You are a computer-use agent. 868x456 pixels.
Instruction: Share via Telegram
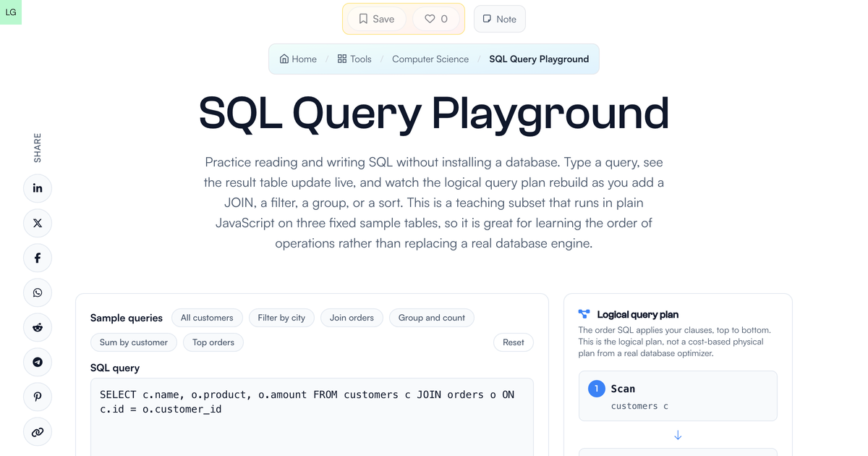[38, 362]
